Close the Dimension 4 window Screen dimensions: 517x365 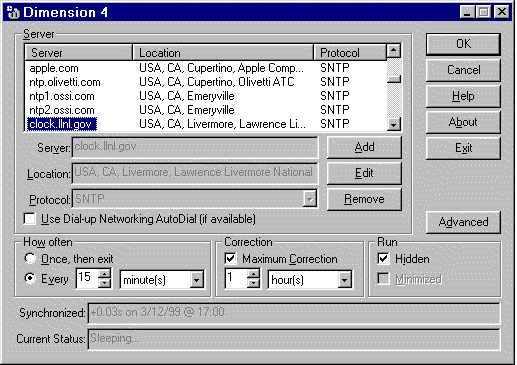tap(502, 13)
